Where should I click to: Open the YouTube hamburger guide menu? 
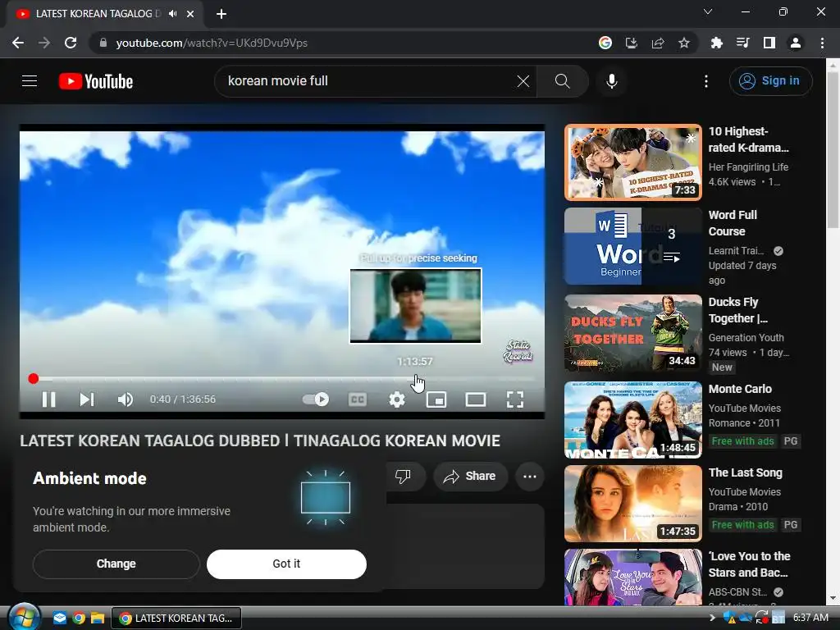pyautogui.click(x=30, y=81)
